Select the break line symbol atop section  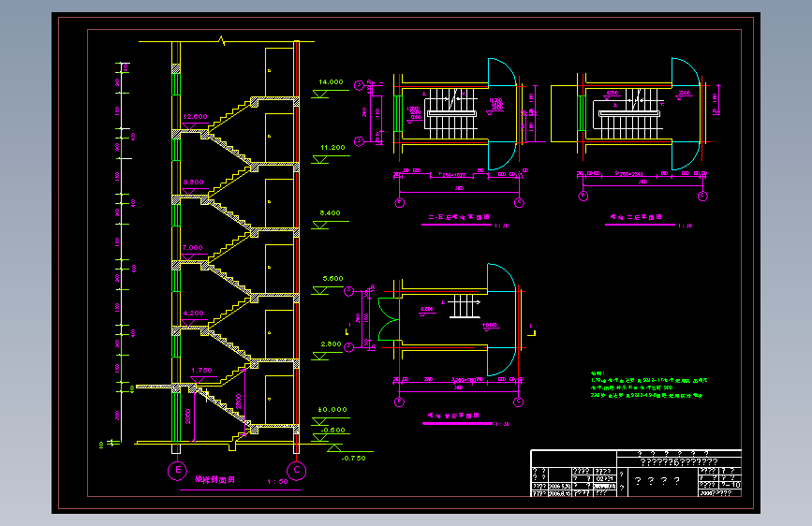click(x=222, y=41)
